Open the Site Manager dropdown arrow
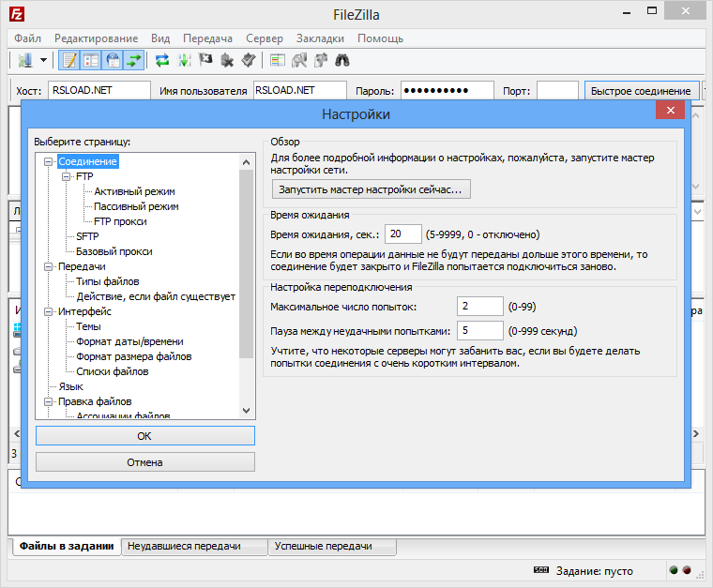 tap(44, 60)
